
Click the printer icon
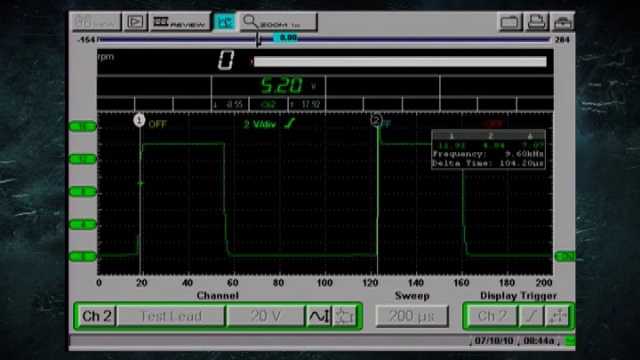click(x=536, y=22)
